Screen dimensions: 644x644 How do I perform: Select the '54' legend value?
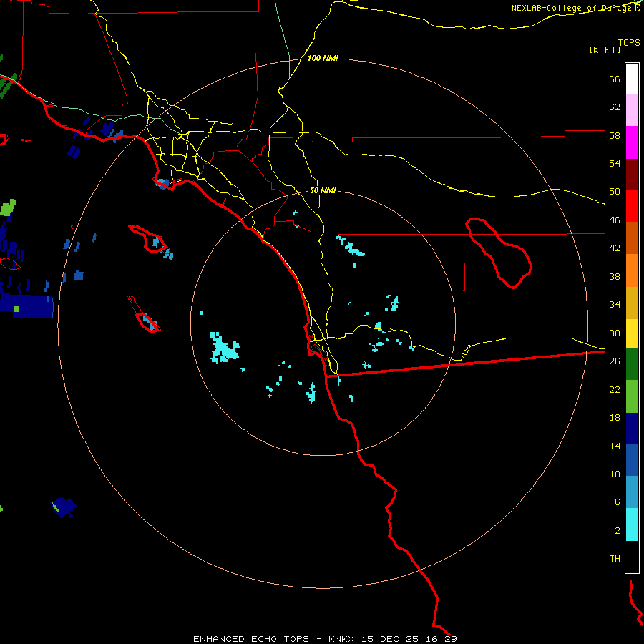coord(615,163)
